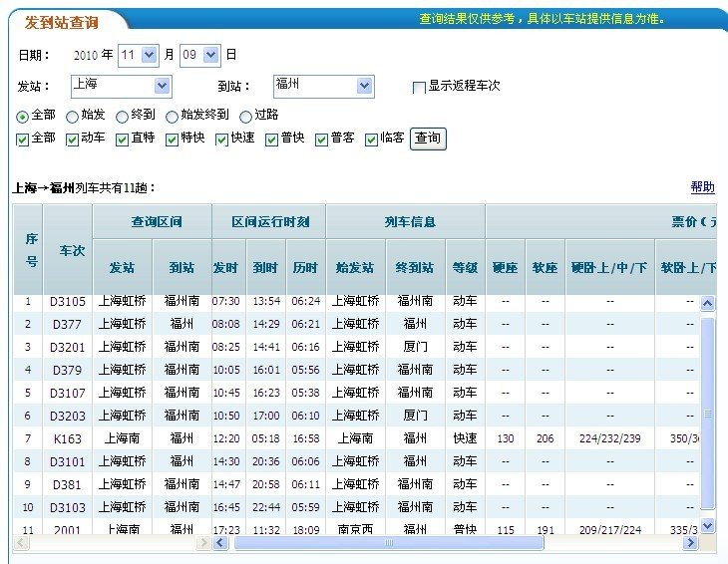Click train number D3201

(x=68, y=348)
